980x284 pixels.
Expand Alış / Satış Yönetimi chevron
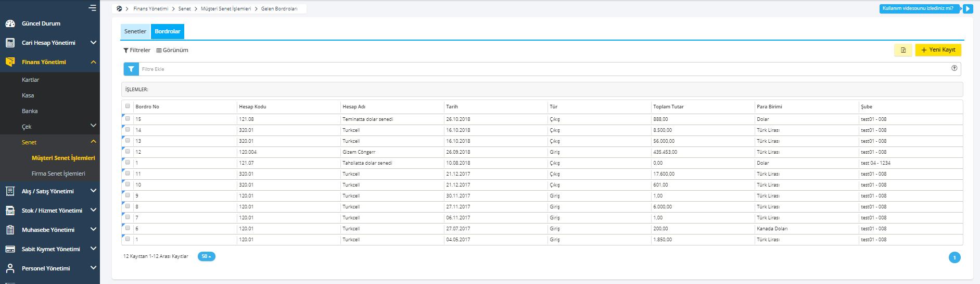pyautogui.click(x=93, y=191)
